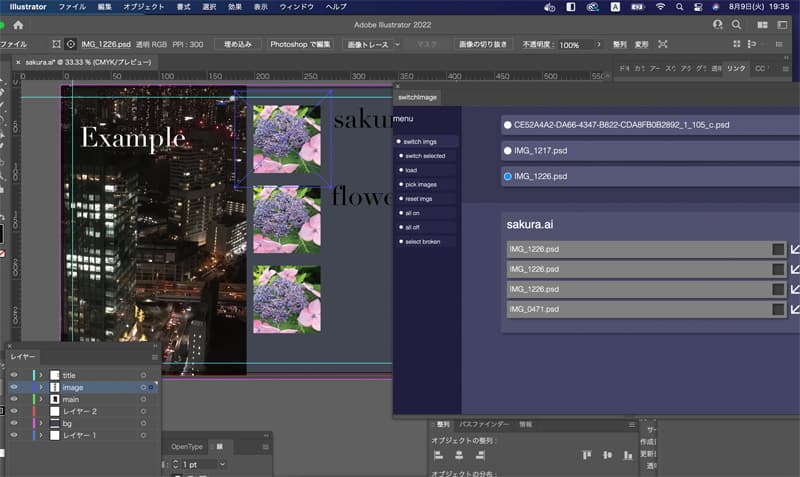800x477 pixels.
Task: Open the opacity 100% flyout arrow
Action: click(598, 44)
